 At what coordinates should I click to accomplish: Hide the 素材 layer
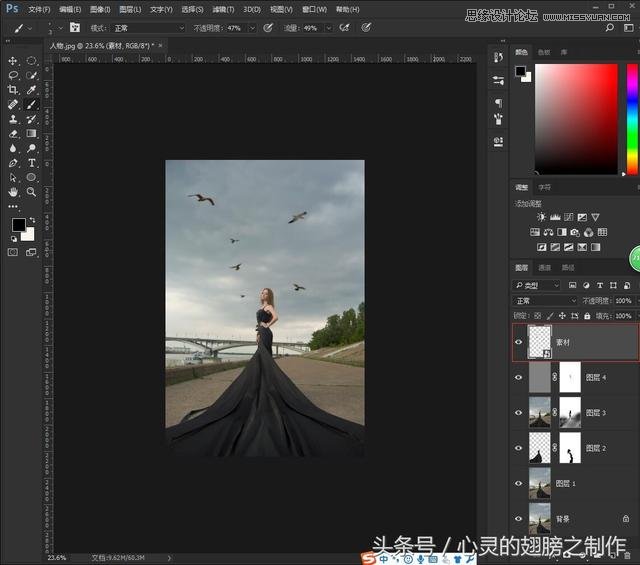518,342
